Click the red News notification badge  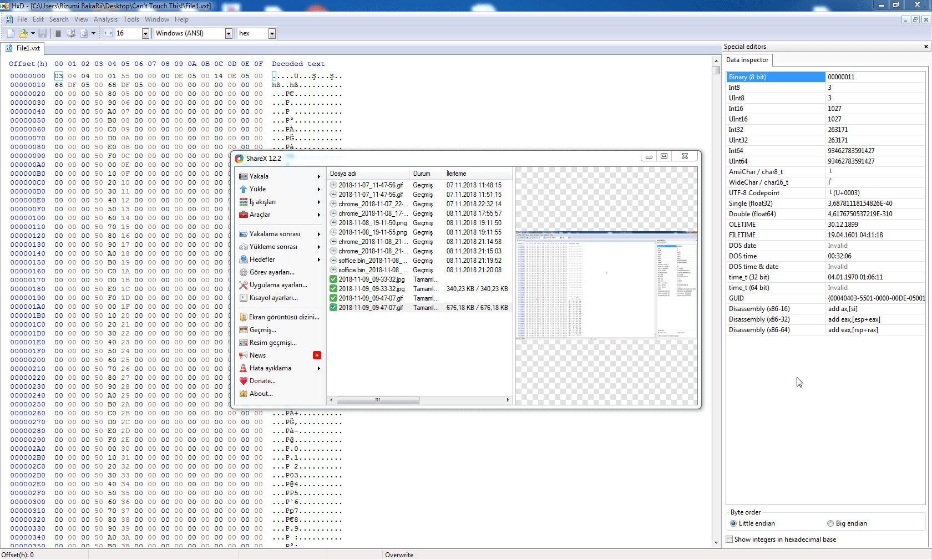317,355
